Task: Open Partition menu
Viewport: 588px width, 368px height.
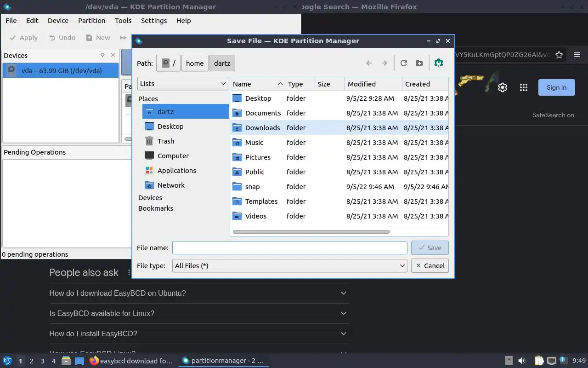Action: tap(91, 20)
